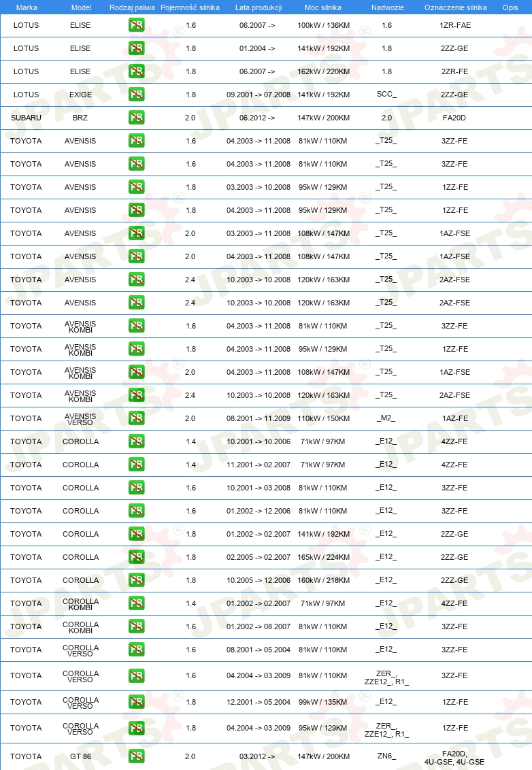Click fuel icon for Corolla Verso 99kW / 135KM

[137, 702]
